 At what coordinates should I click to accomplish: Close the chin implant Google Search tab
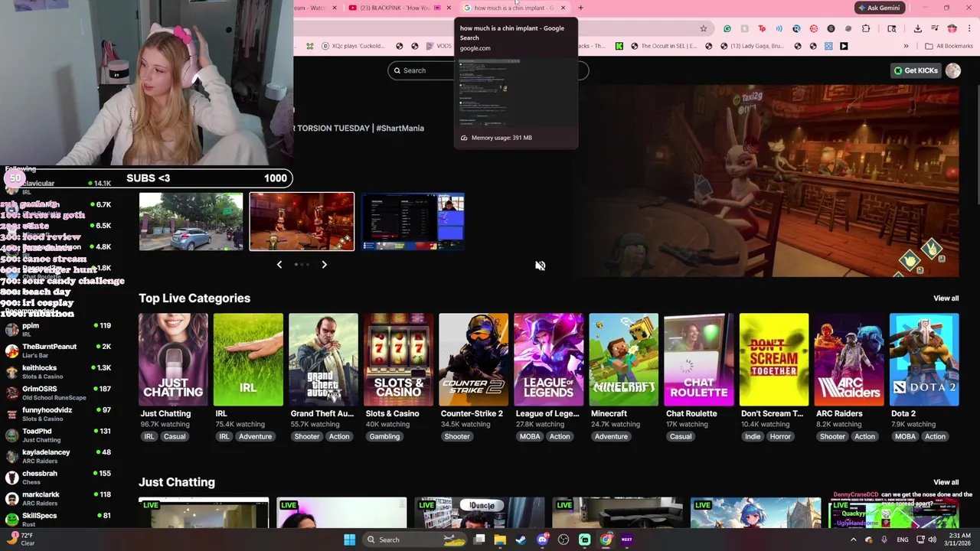coord(563,8)
